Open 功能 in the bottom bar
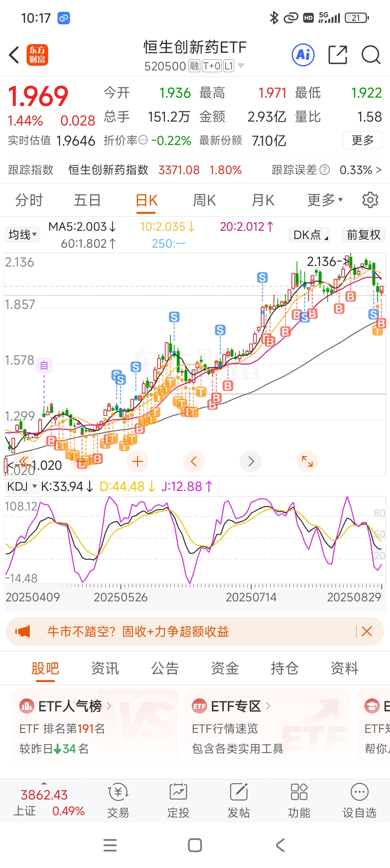The width and height of the screenshot is (390, 868). [299, 801]
